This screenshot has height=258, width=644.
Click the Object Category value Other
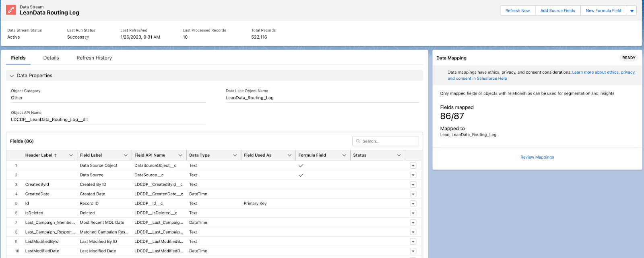coord(17,98)
